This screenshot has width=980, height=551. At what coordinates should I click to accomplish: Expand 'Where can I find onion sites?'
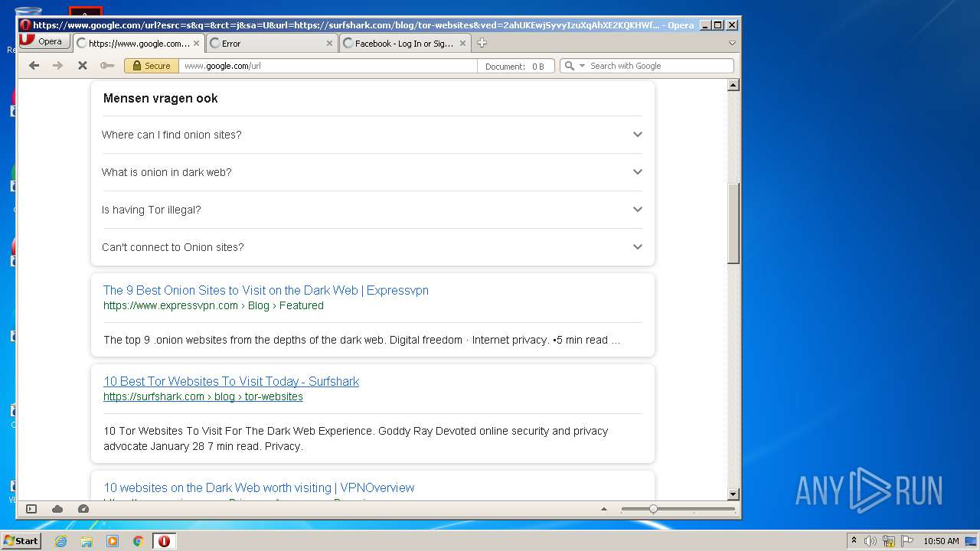click(372, 135)
